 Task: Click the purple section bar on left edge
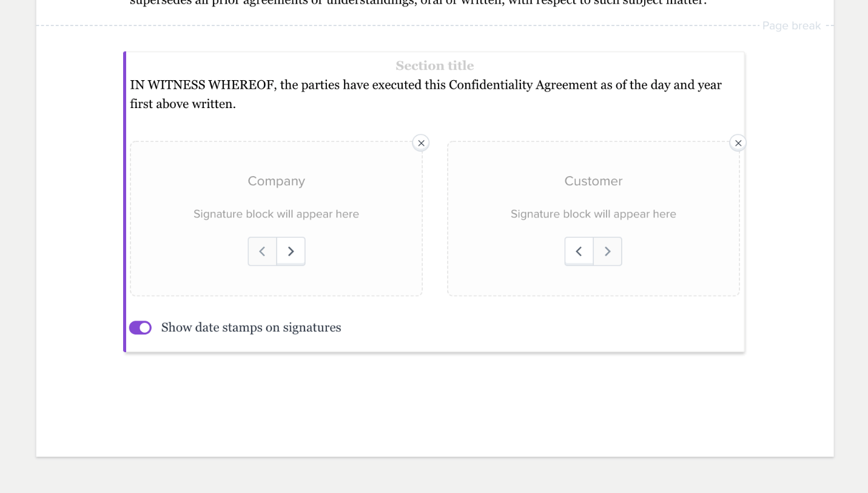click(124, 202)
